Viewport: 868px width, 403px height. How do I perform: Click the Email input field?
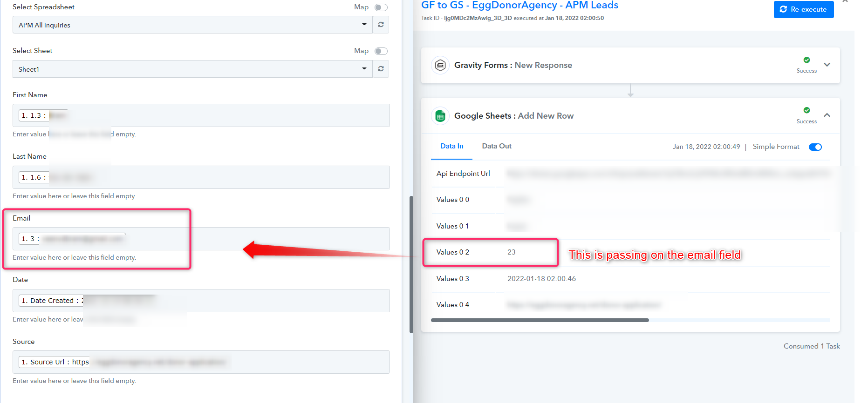[201, 239]
